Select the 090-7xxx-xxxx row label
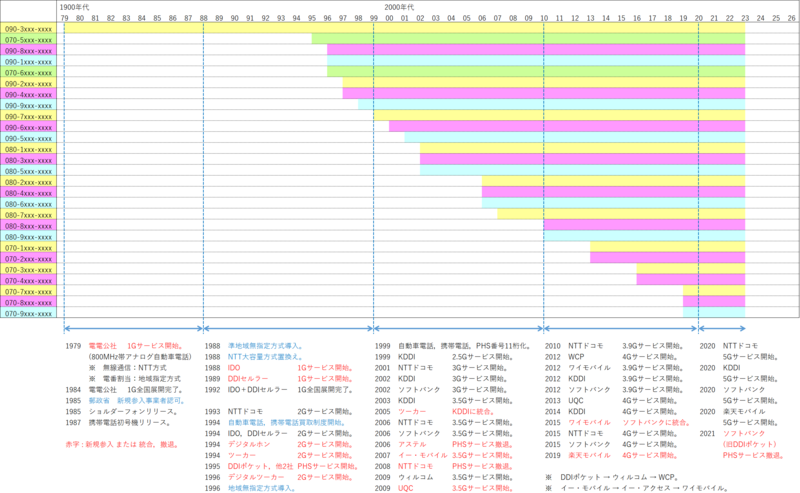The image size is (800, 493). click(29, 116)
